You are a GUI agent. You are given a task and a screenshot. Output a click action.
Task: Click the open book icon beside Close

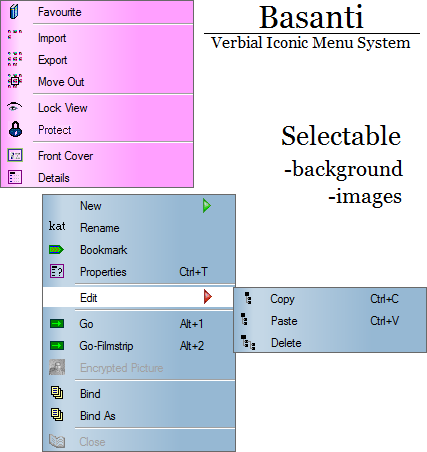coord(57,441)
